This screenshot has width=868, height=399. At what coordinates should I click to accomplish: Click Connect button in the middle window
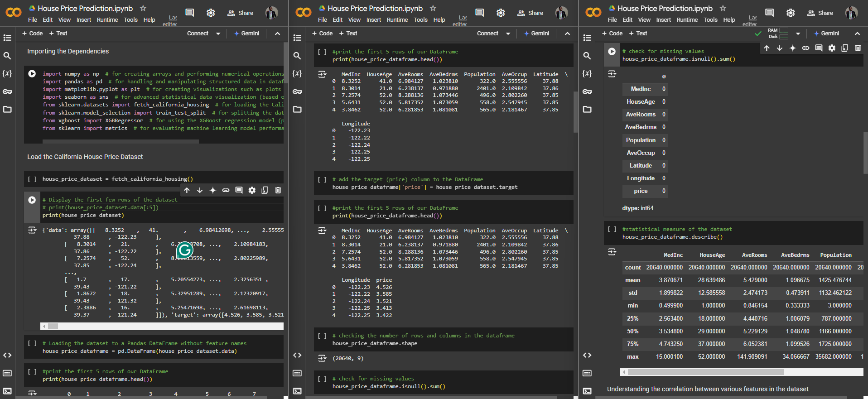coord(487,34)
